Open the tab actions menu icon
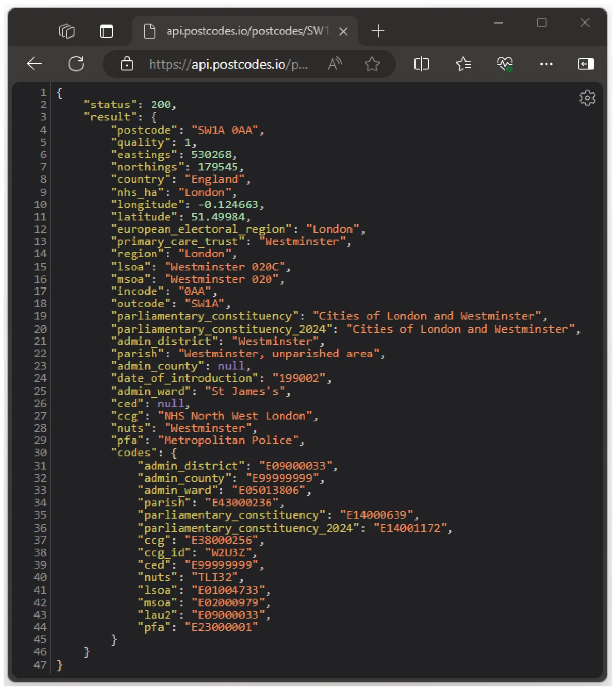 [x=106, y=31]
